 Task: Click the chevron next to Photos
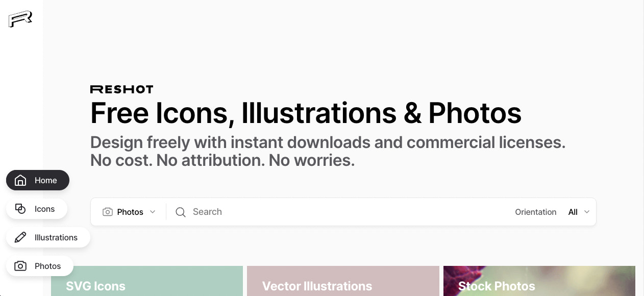[153, 212]
